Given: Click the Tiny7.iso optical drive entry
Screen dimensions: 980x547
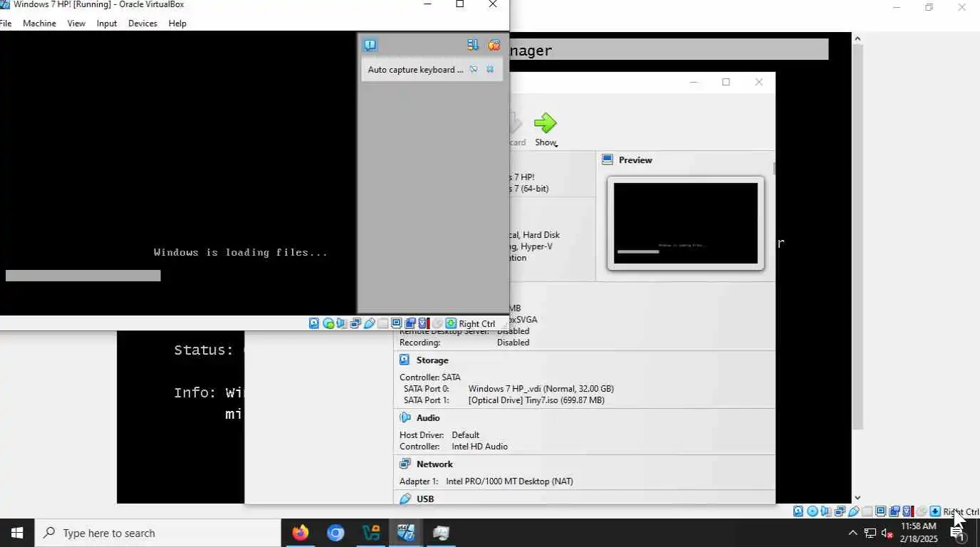Looking at the screenshot, I should [536, 400].
